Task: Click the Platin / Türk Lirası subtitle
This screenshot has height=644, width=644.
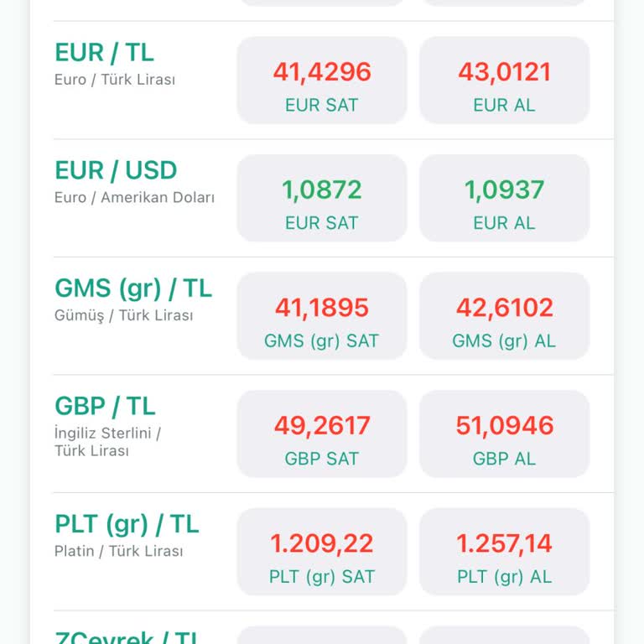Action: (x=118, y=552)
